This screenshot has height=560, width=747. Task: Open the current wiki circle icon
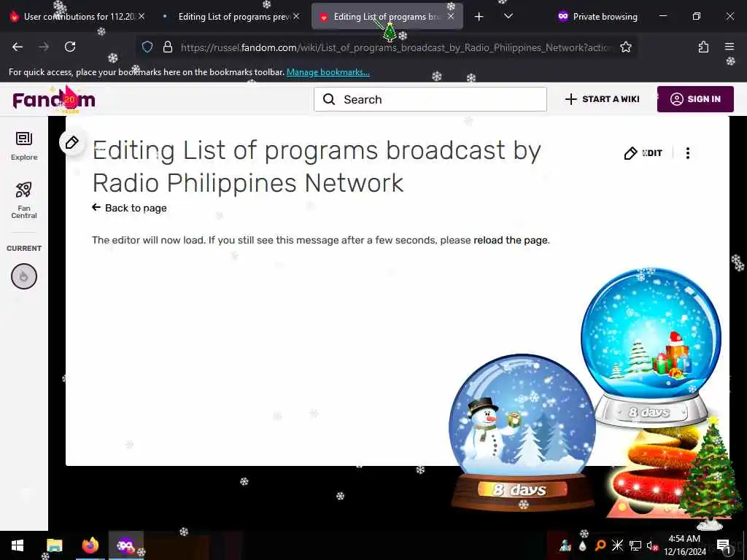[24, 276]
